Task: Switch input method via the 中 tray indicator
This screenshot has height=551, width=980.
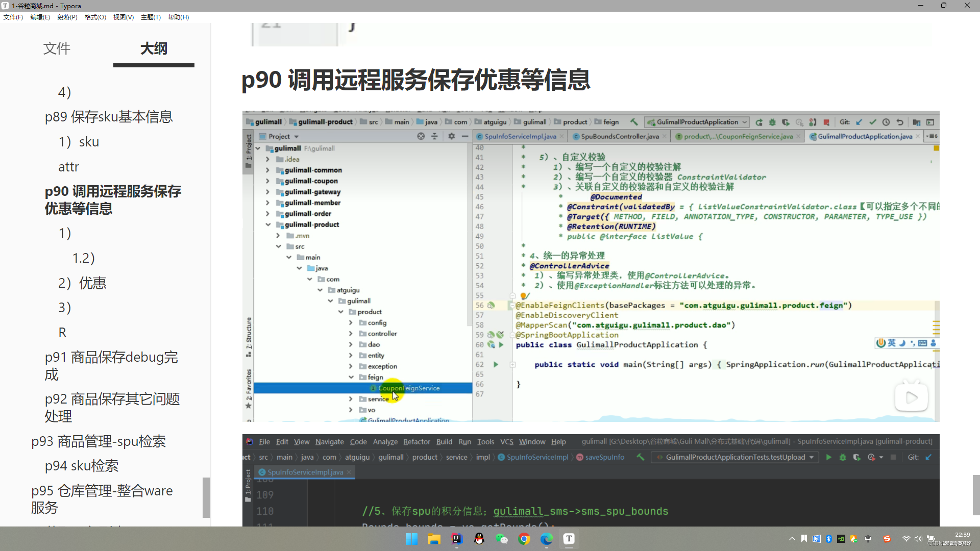Action: [x=868, y=539]
